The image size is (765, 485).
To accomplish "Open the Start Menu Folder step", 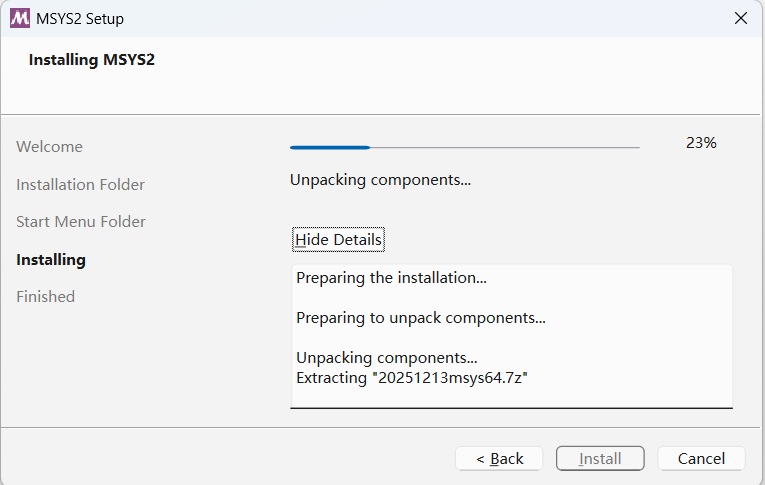I will (x=81, y=222).
